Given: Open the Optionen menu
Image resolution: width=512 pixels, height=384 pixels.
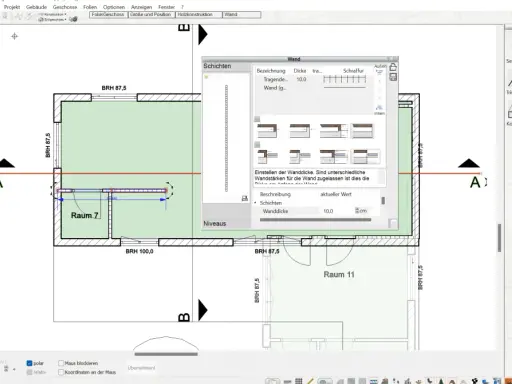Looking at the screenshot, I should [114, 7].
